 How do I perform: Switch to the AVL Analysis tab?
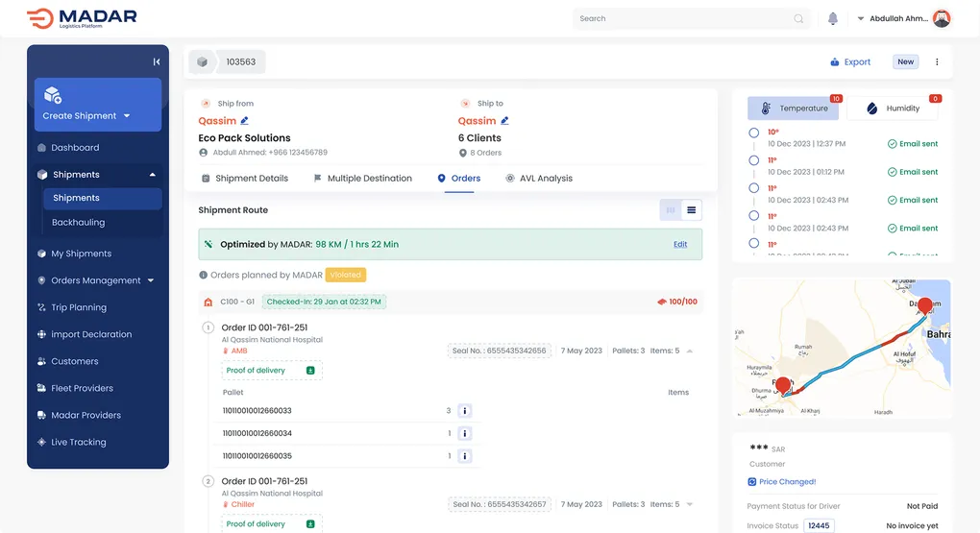[539, 179]
